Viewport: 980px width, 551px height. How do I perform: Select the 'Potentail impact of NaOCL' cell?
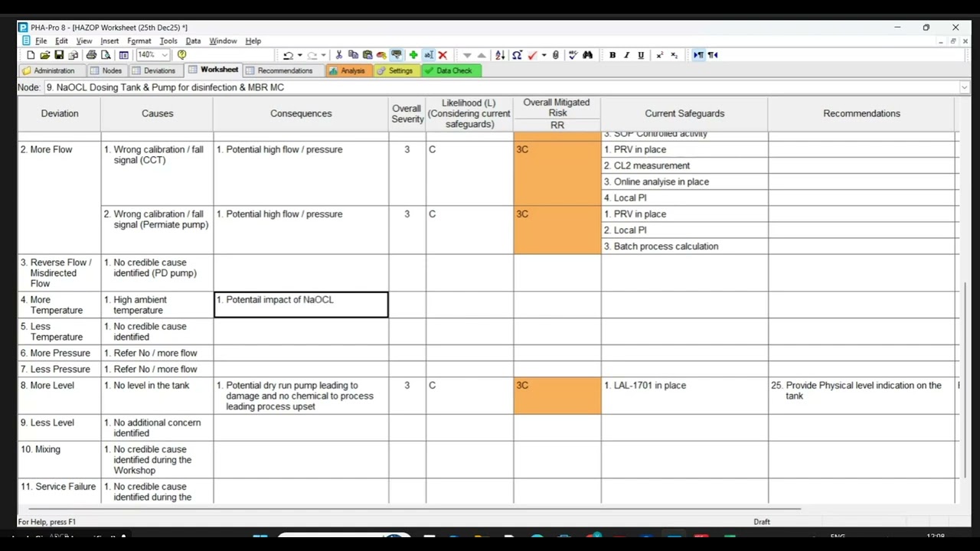click(301, 305)
